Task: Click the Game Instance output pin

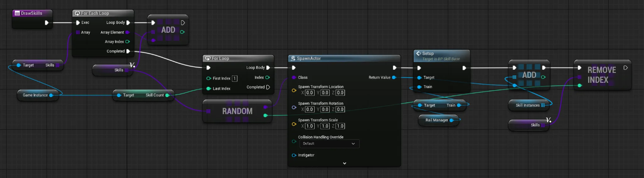Action: coord(51,95)
